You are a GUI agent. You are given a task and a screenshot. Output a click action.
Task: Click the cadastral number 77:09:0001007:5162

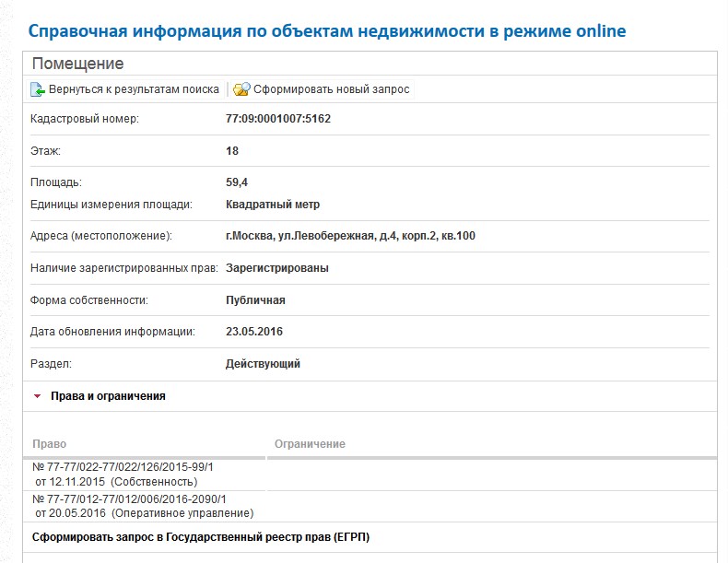[277, 120]
